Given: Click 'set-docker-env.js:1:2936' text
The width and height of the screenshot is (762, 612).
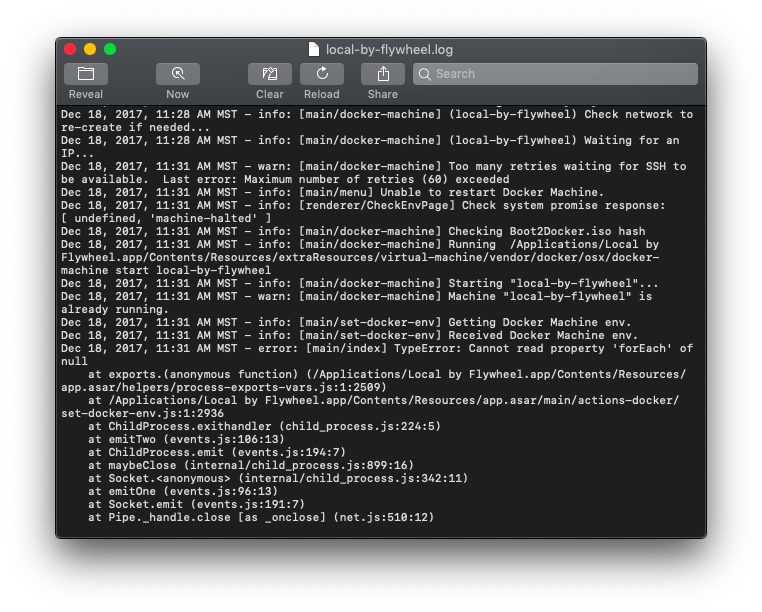Looking at the screenshot, I should coord(142,414).
